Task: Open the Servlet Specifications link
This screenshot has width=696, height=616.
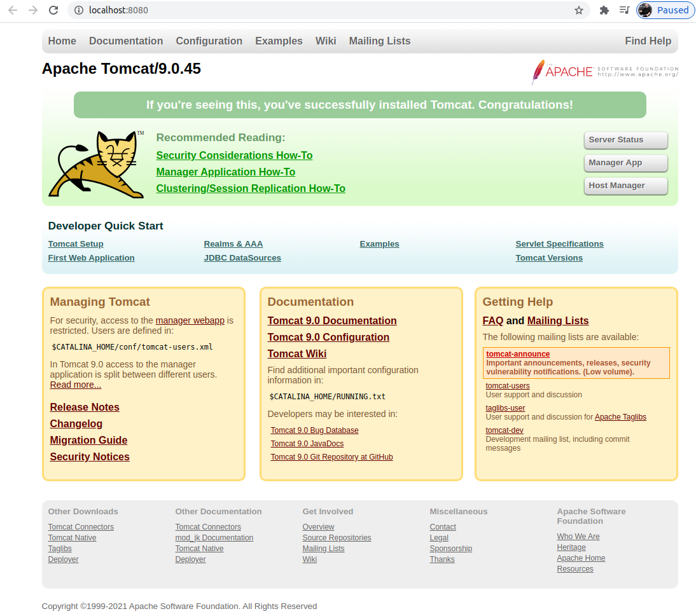Action: (559, 244)
